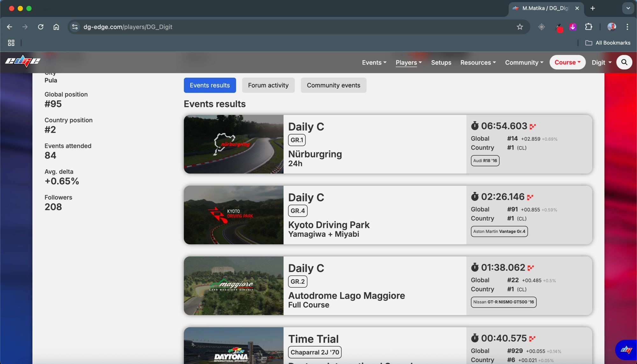
Task: Switch to Forum activity tab
Action: (268, 85)
